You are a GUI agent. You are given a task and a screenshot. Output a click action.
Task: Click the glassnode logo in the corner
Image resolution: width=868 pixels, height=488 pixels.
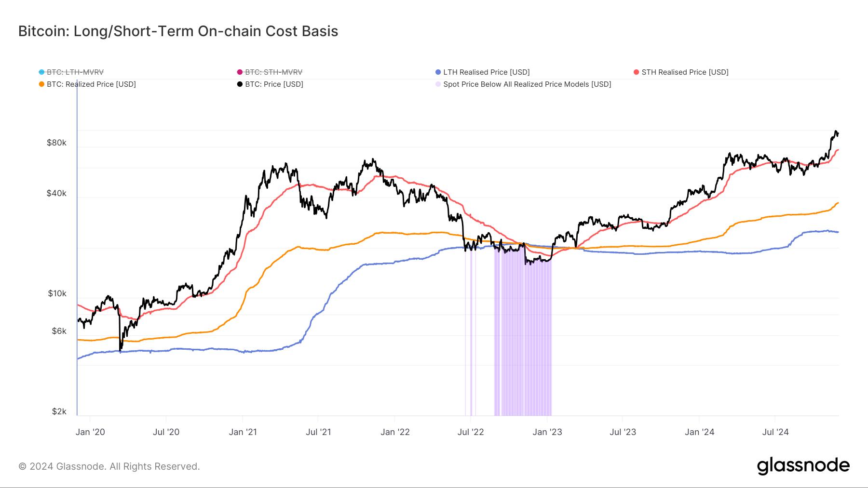point(803,466)
